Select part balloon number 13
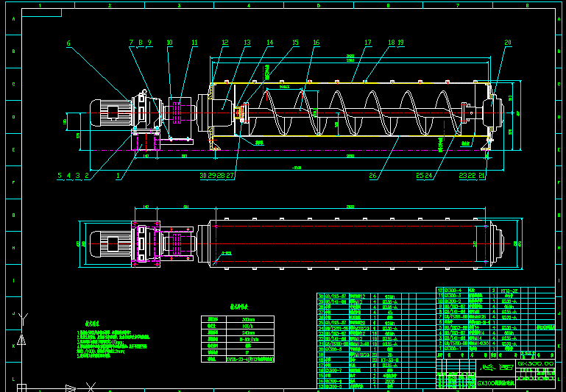The image size is (566, 392). [x=247, y=43]
